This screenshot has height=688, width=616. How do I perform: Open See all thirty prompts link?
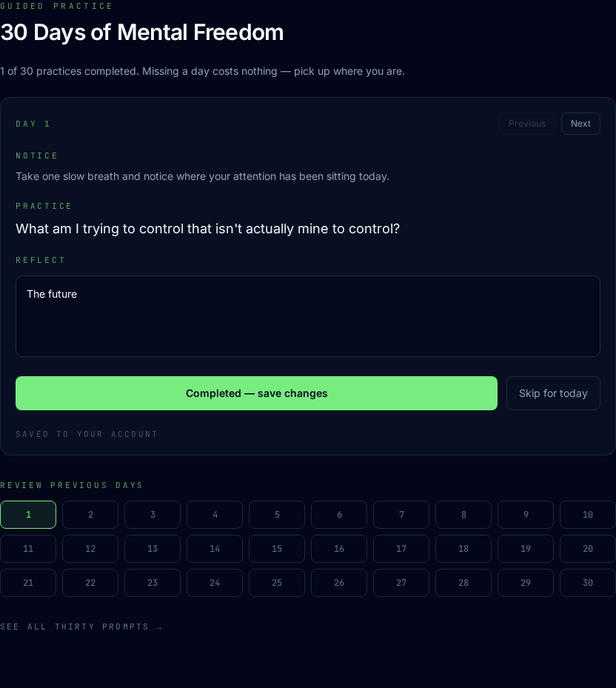click(x=81, y=627)
